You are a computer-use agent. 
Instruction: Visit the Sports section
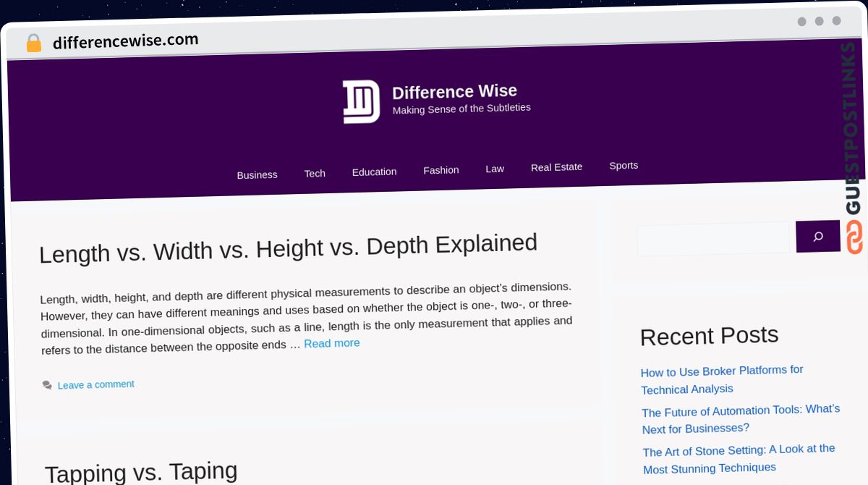click(624, 166)
